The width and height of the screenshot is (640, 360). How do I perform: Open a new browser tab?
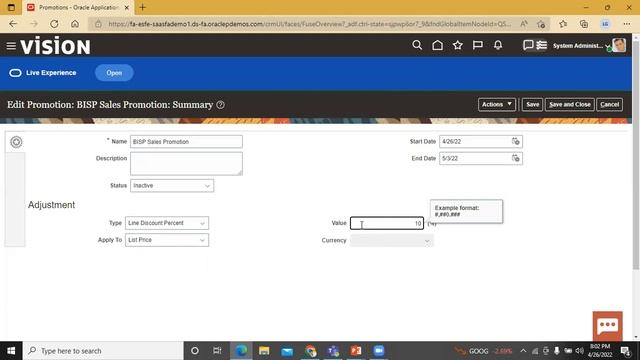(142, 7)
